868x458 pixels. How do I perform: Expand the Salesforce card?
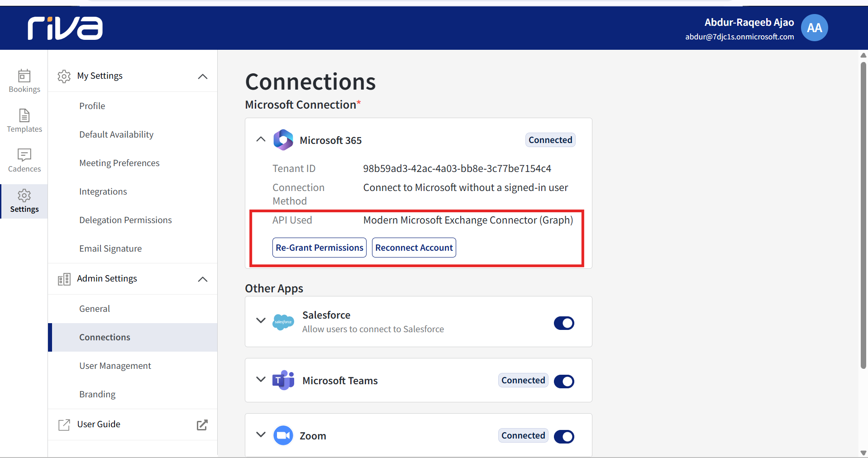(x=261, y=320)
